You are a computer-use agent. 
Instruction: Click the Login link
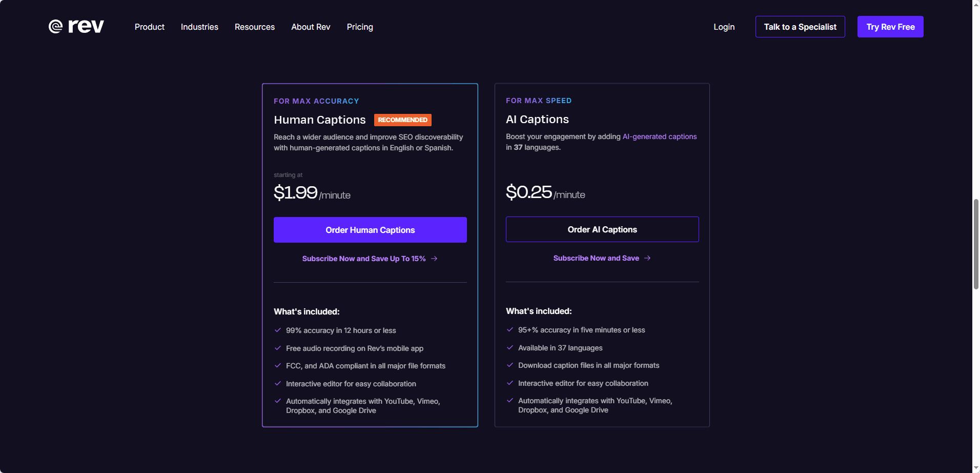724,27
